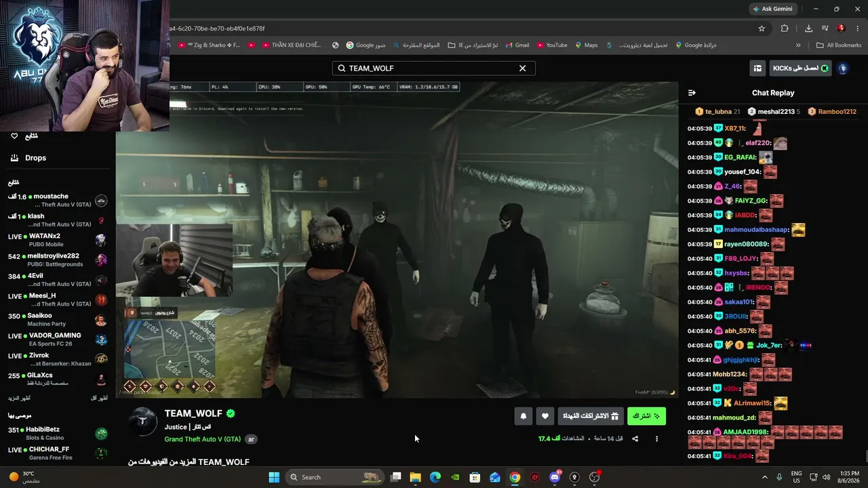The width and height of the screenshot is (868, 488).
Task: Switch the ENG US input language
Action: pos(797,477)
